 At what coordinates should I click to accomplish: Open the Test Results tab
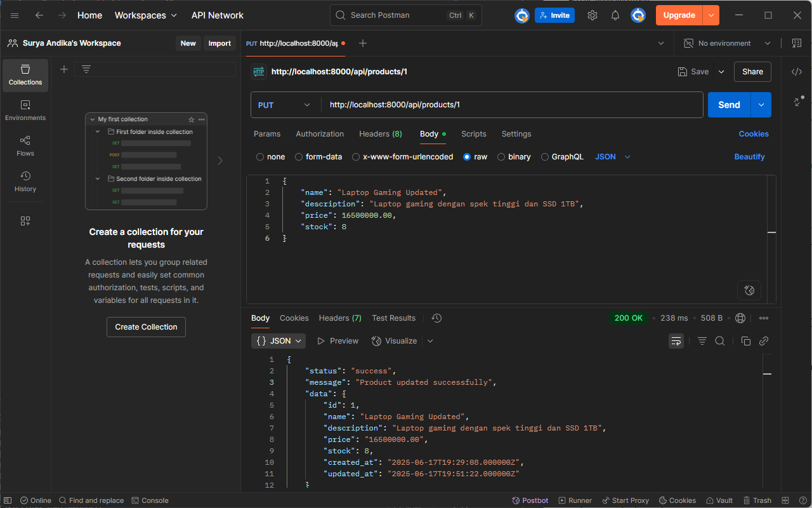point(393,318)
